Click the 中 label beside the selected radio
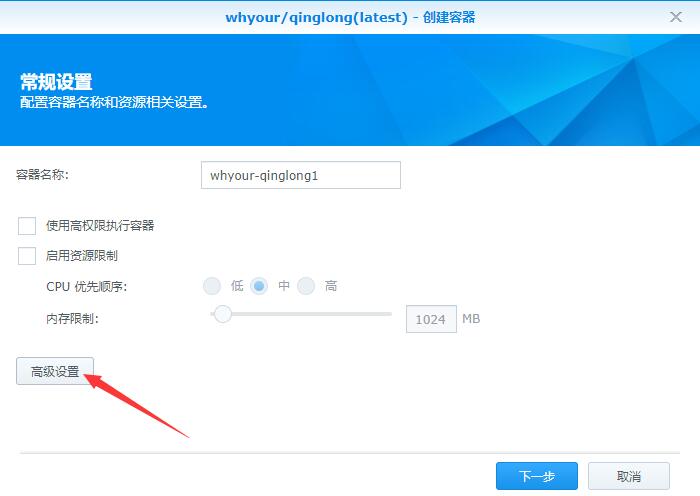The image size is (700, 496). tap(284, 286)
